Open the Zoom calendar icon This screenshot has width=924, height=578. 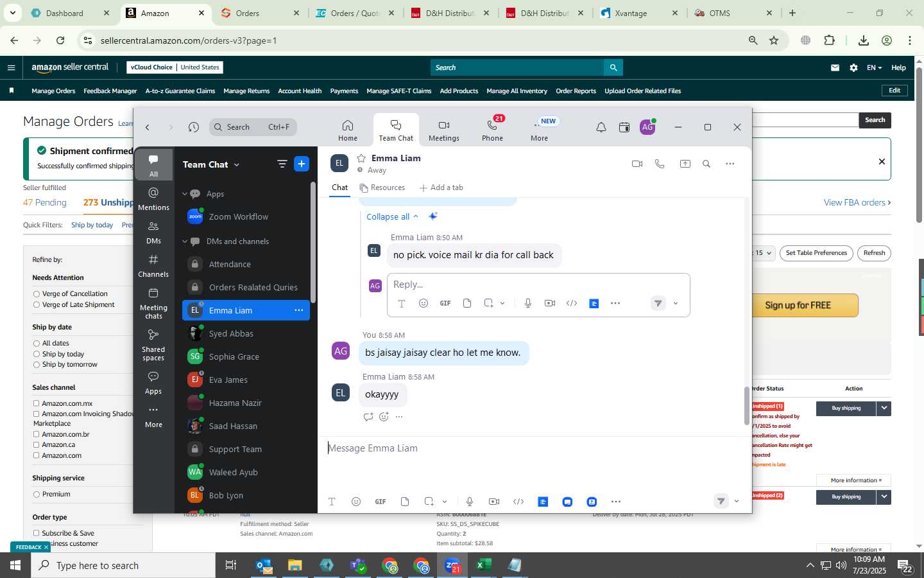click(x=624, y=127)
